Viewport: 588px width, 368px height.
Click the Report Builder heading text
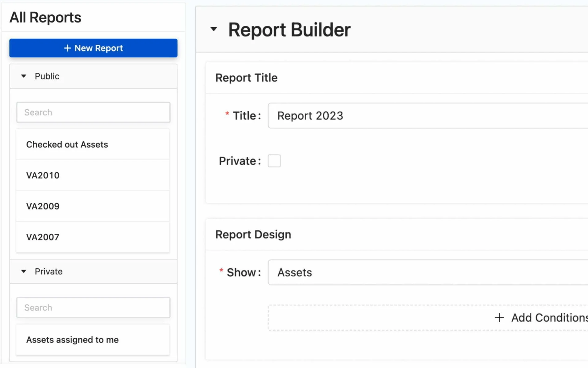point(289,30)
